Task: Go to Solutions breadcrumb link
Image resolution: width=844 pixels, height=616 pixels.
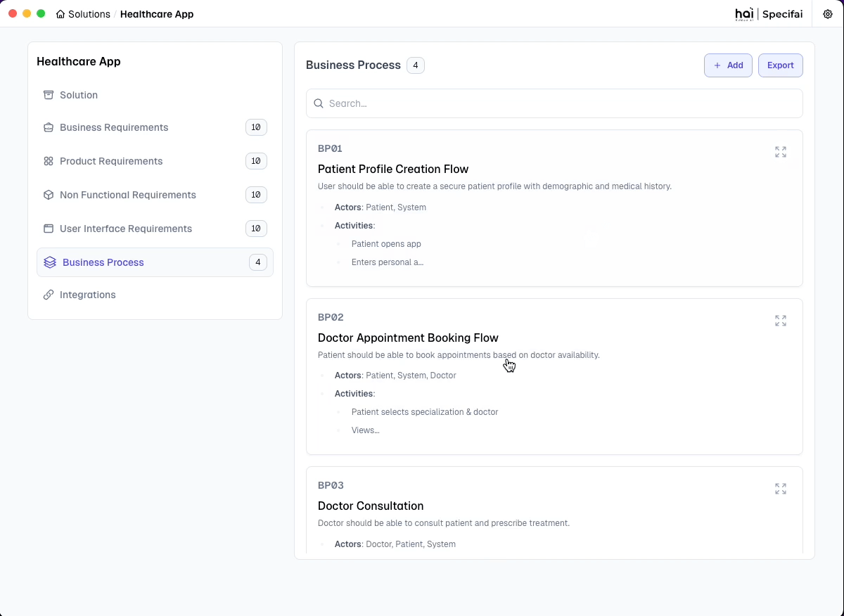Action: (89, 14)
